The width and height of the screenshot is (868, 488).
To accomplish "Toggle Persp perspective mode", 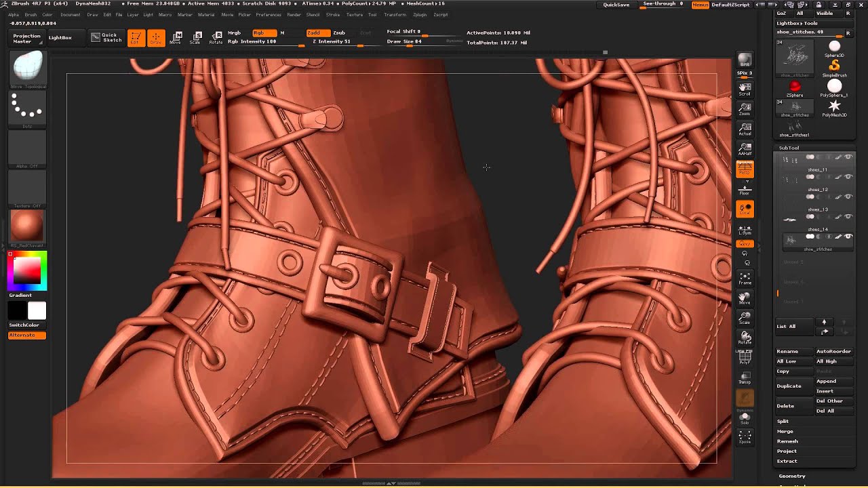I will pyautogui.click(x=745, y=169).
